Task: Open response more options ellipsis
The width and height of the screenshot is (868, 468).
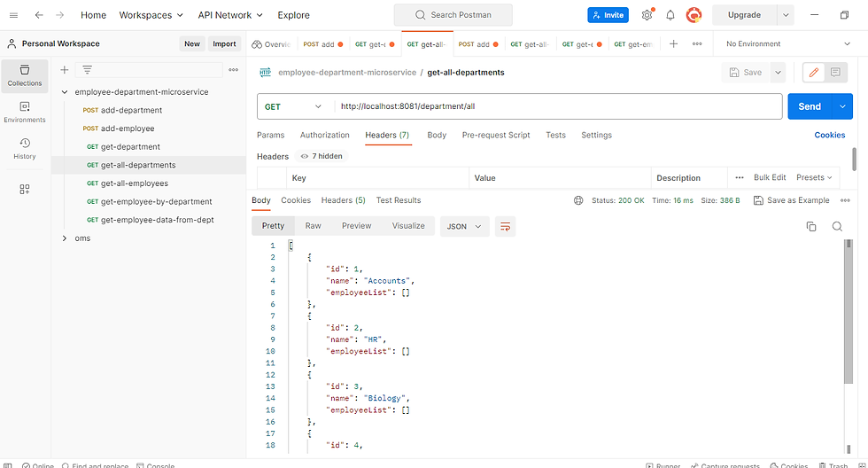Action: pos(845,200)
